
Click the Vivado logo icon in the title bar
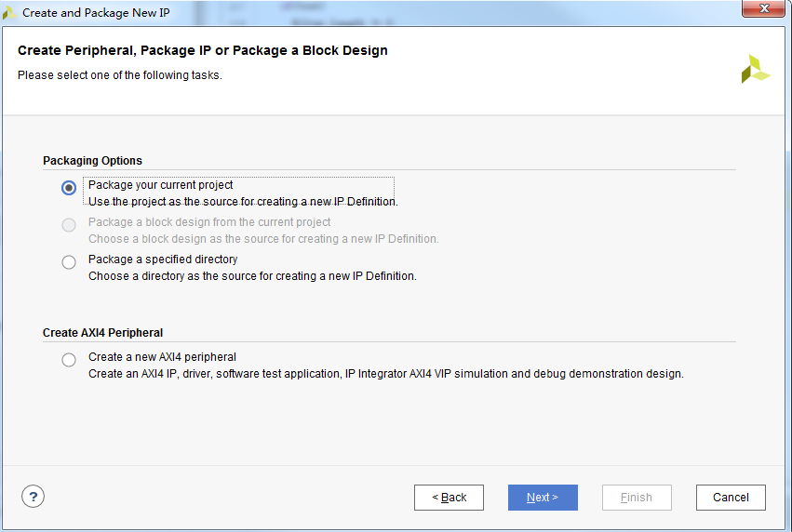(9, 13)
